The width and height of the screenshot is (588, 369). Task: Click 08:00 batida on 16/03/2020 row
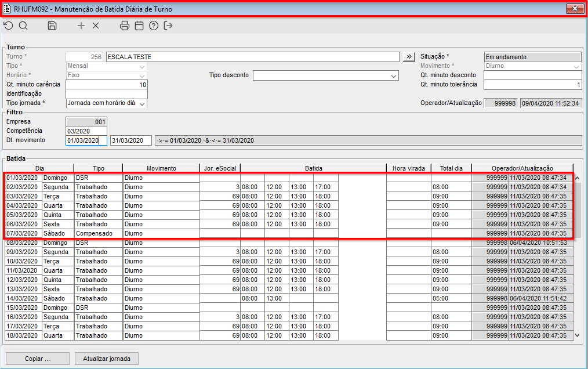point(252,317)
